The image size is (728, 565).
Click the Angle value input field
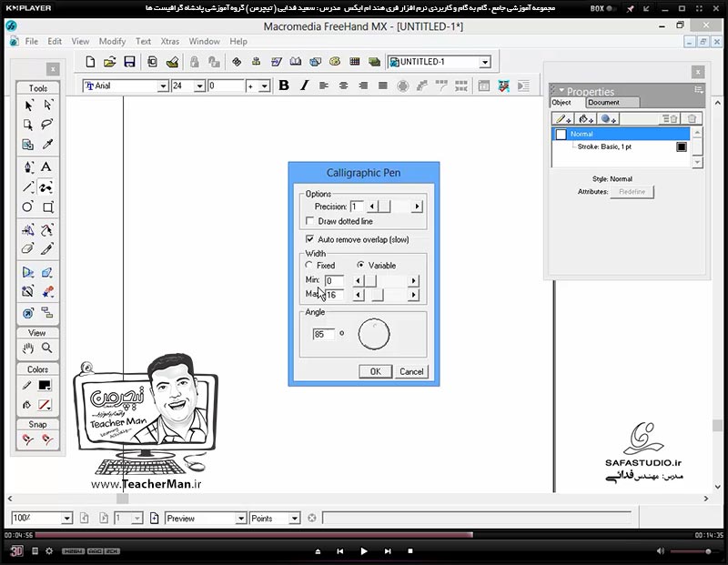pyautogui.click(x=324, y=334)
